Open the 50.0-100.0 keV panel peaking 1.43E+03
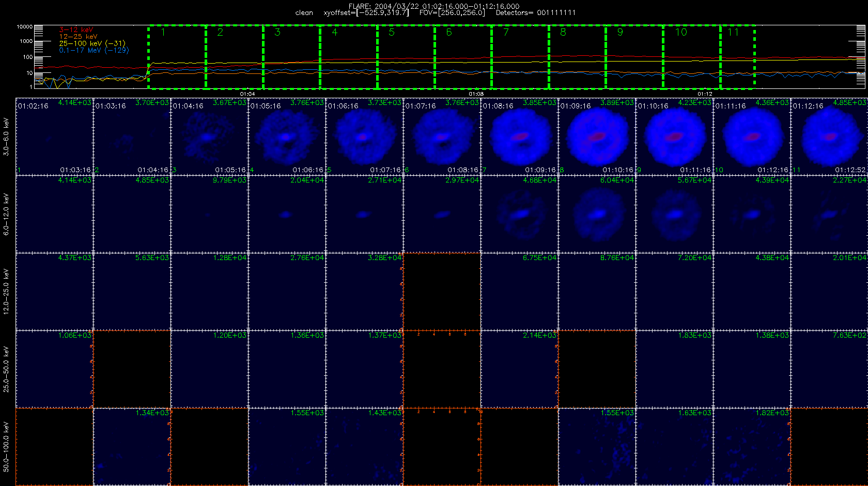 (364, 447)
